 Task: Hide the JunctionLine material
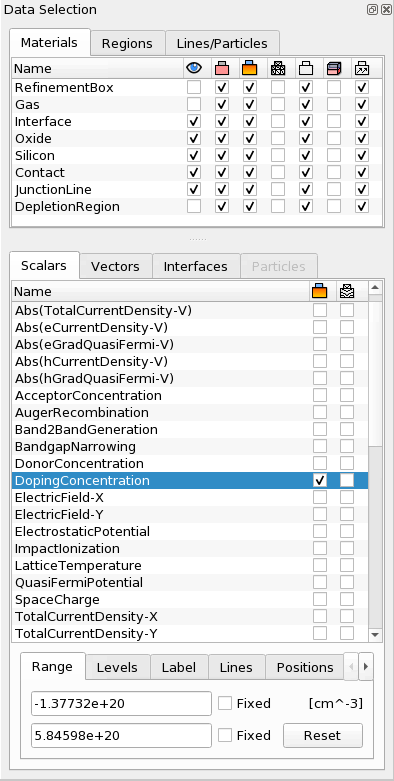click(194, 189)
